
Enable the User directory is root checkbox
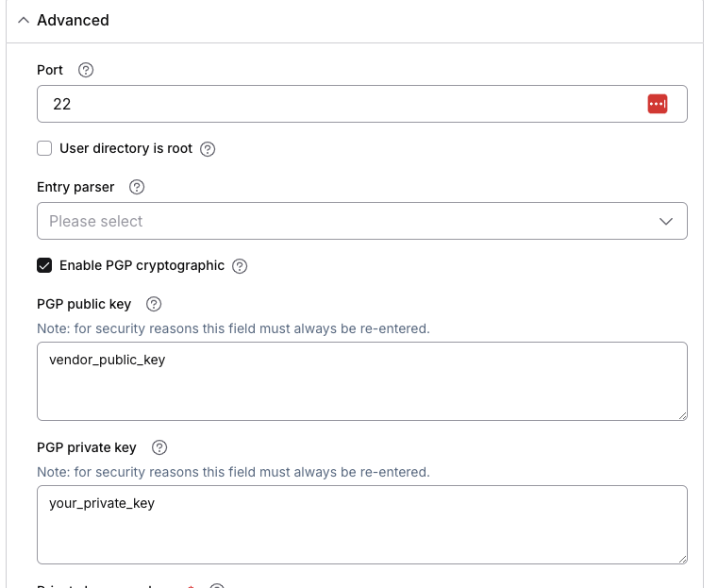pos(44,148)
